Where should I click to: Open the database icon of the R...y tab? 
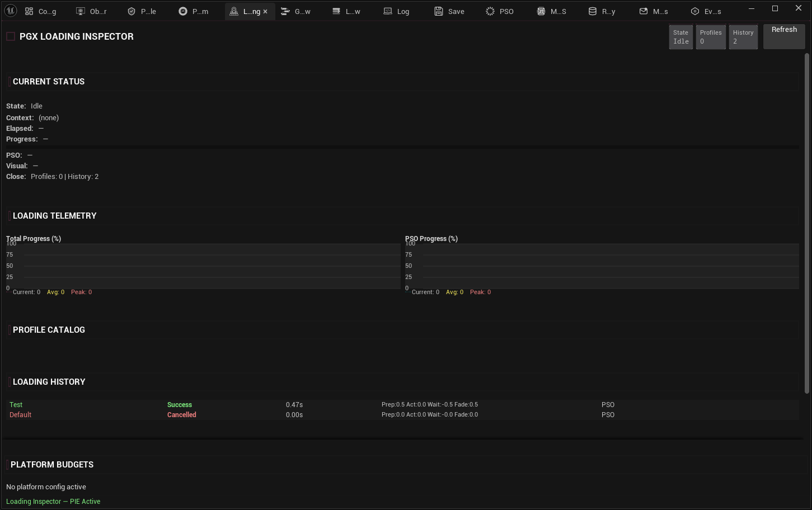point(593,11)
